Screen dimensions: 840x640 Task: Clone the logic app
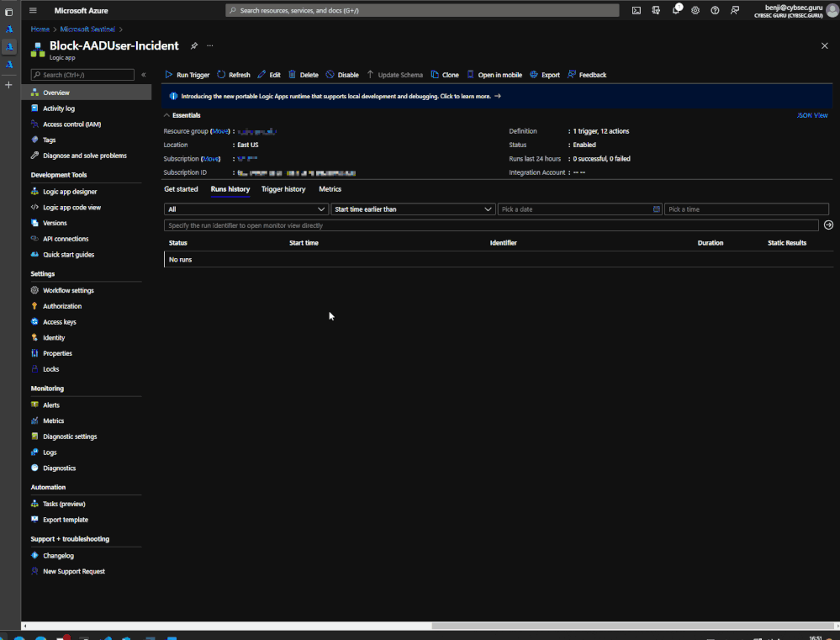pos(445,75)
